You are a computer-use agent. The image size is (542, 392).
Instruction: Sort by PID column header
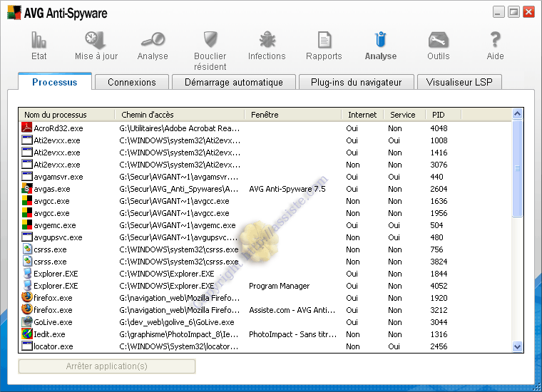pos(443,114)
